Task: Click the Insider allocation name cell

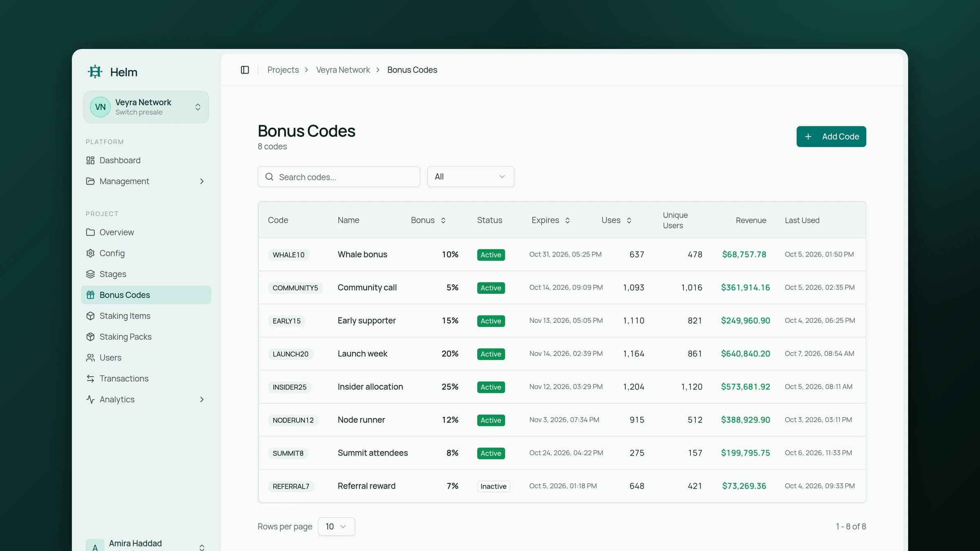Action: pos(370,387)
